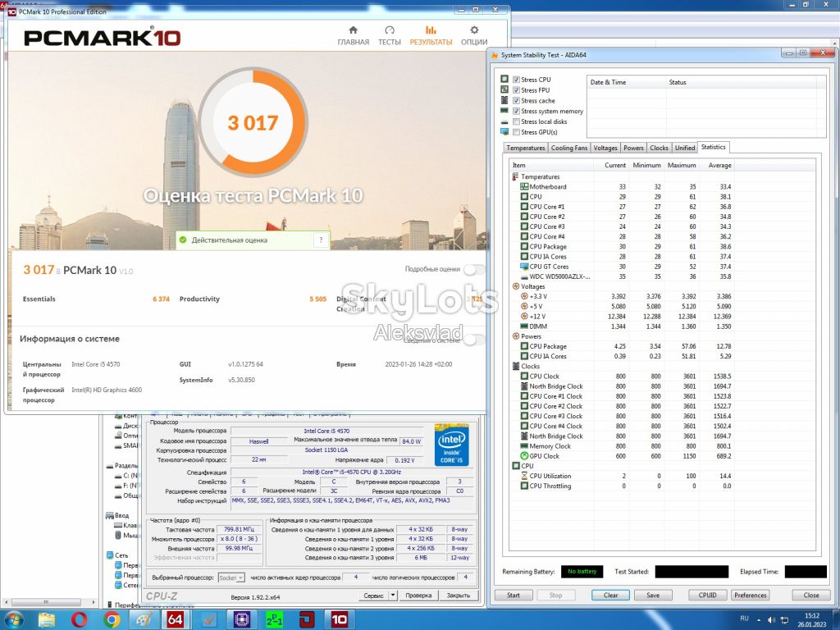Image resolution: width=840 pixels, height=630 pixels.
Task: Open File Explorer from the taskbar
Action: (47, 620)
